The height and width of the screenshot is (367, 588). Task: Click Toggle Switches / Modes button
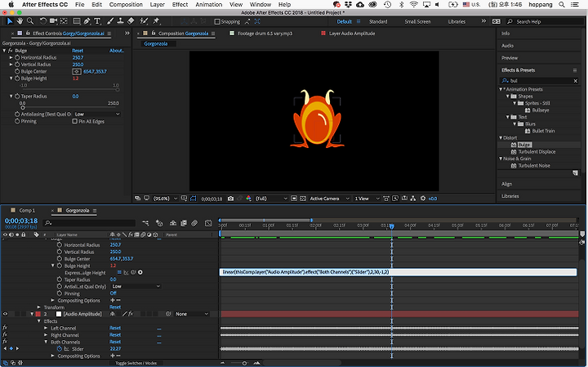[x=136, y=363]
